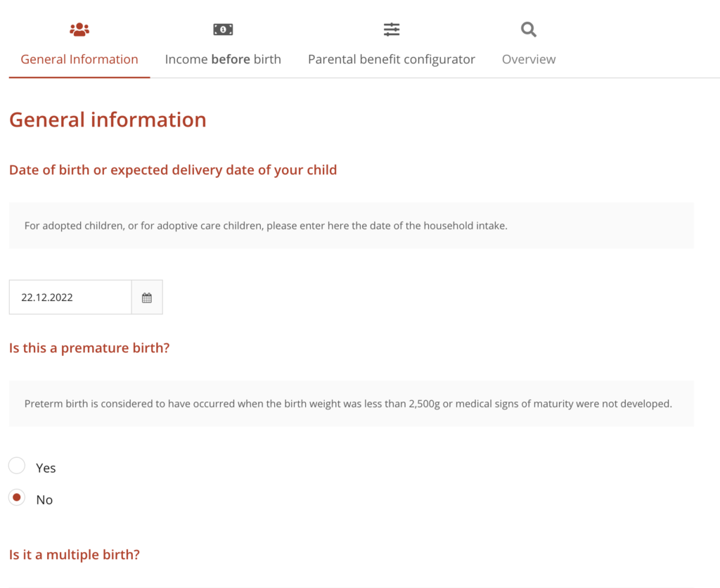Click the magnifying glass icon above Overview
720x588 pixels.
[x=529, y=30]
